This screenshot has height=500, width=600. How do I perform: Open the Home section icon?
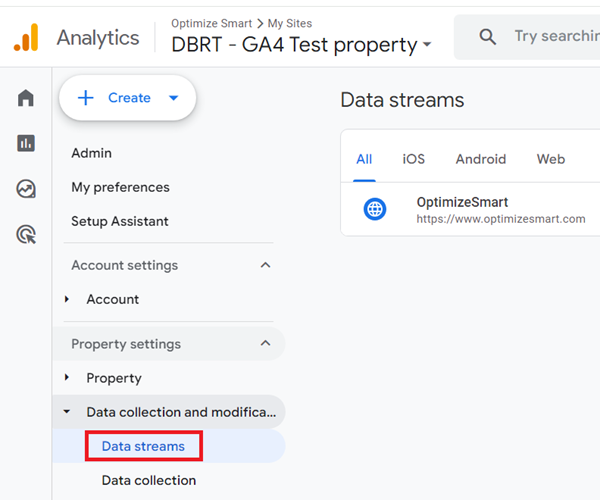[26, 98]
